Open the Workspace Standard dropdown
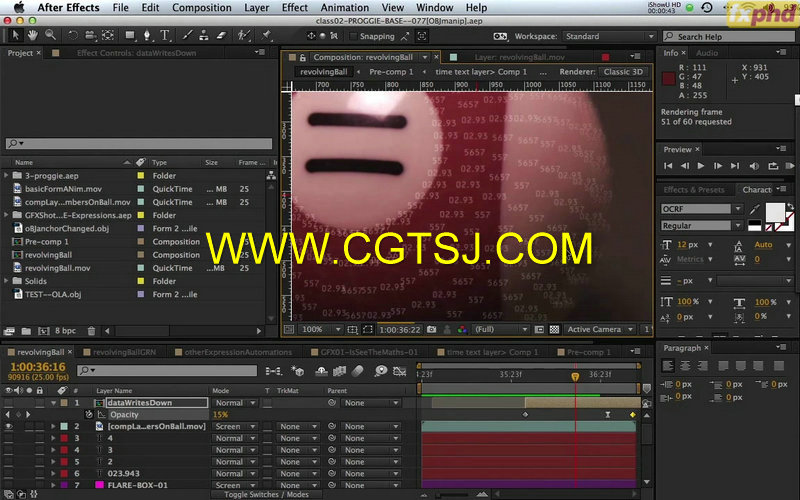Screen dimensions: 800x500 (609, 36)
